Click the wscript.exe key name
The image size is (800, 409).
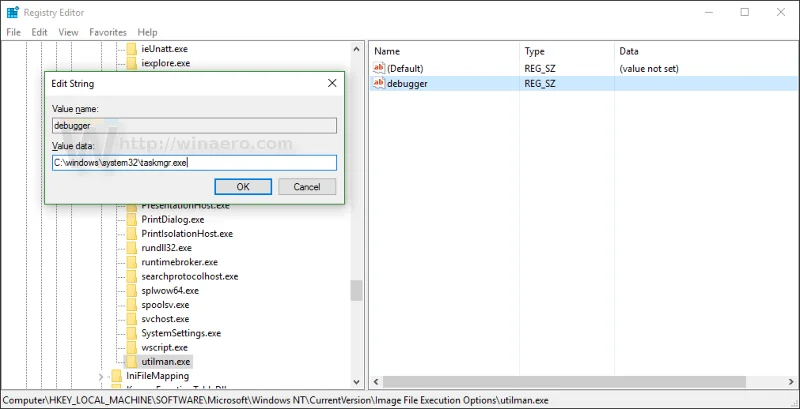164,347
